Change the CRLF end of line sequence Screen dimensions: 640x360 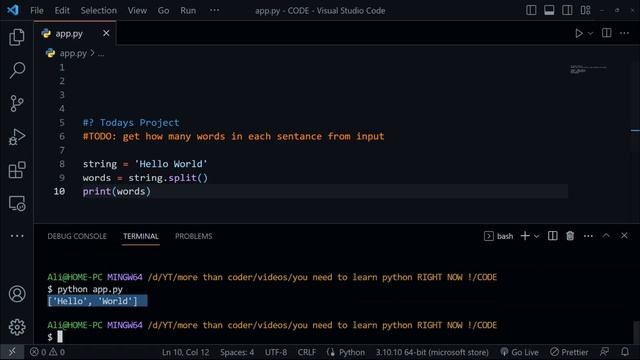[x=307, y=352]
